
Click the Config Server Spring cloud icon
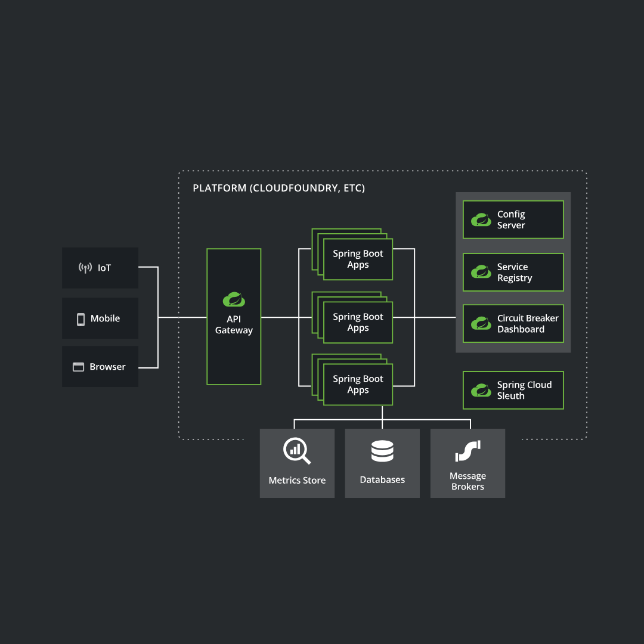[x=481, y=219]
